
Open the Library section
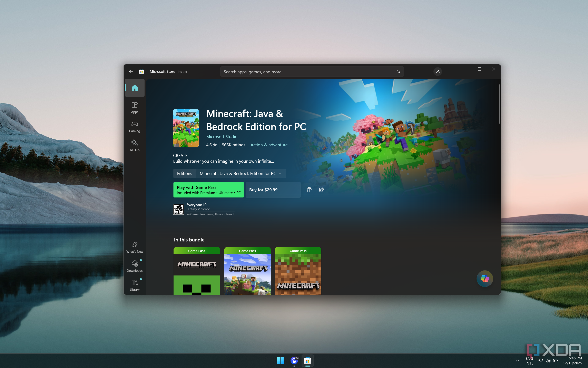click(x=135, y=285)
